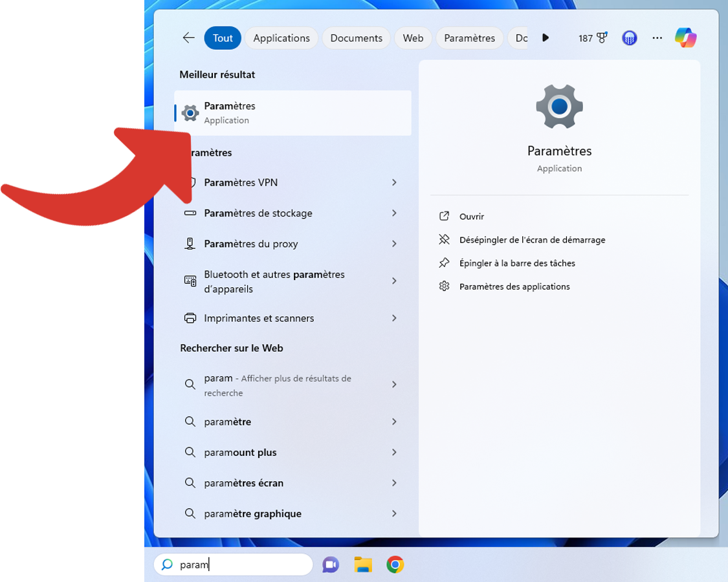Open Paramètres des applications
The image size is (728, 582).
point(514,286)
